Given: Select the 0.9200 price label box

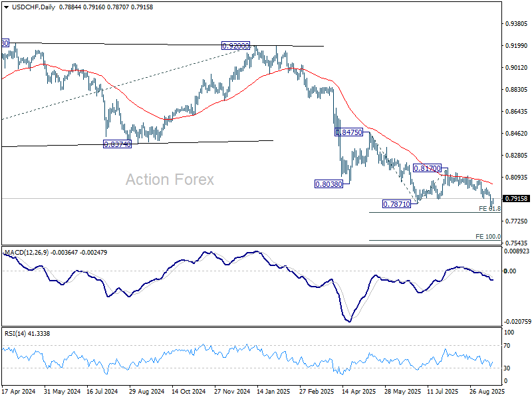Looking at the screenshot, I should tap(235, 46).
